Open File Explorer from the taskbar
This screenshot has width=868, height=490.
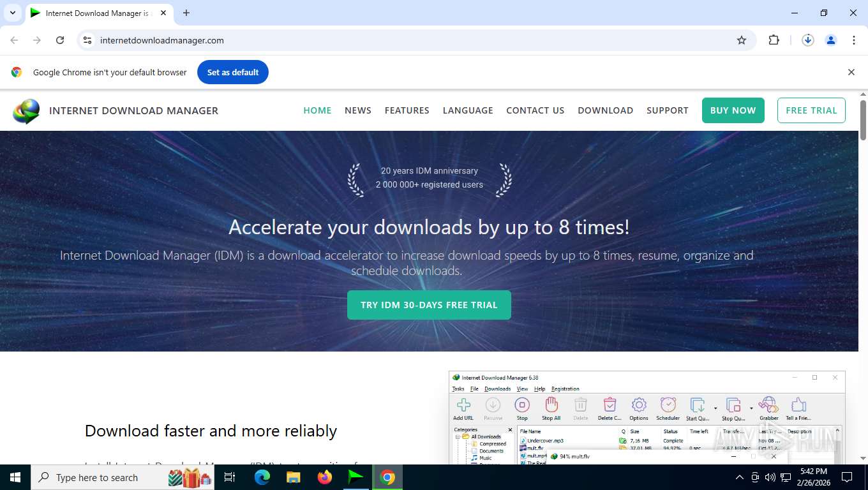(x=293, y=477)
